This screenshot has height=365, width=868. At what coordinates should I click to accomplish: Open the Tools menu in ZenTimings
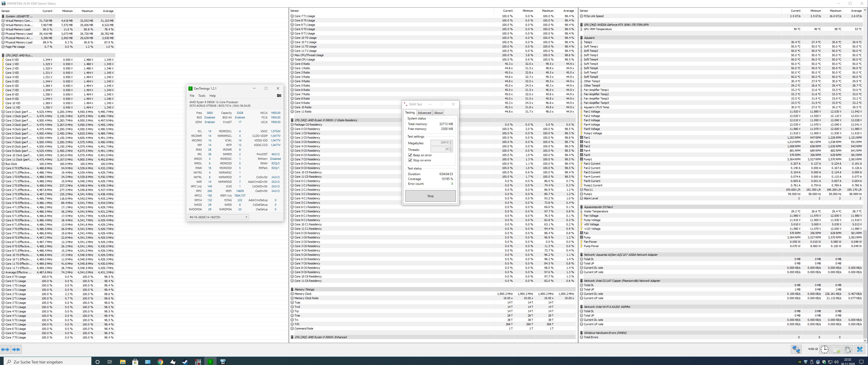202,96
